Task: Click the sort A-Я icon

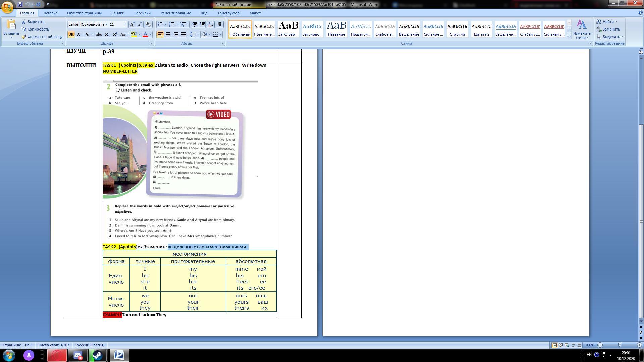Action: point(211,24)
